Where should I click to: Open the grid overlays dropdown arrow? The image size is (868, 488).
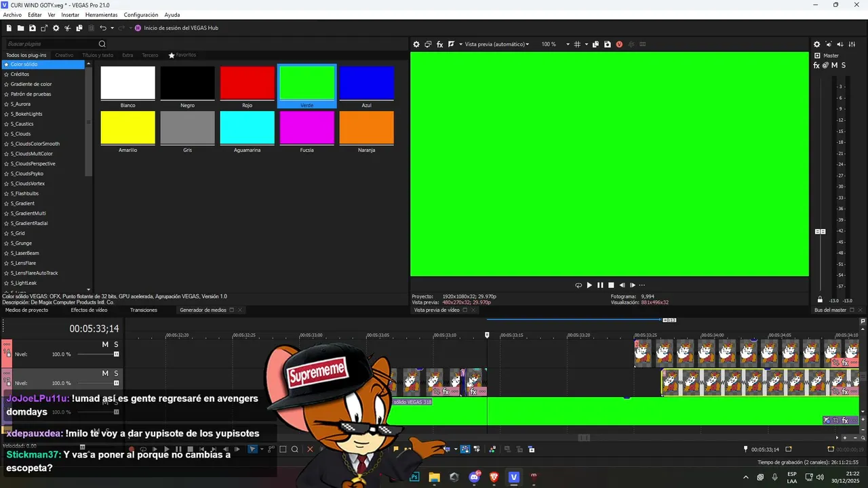pyautogui.click(x=585, y=44)
